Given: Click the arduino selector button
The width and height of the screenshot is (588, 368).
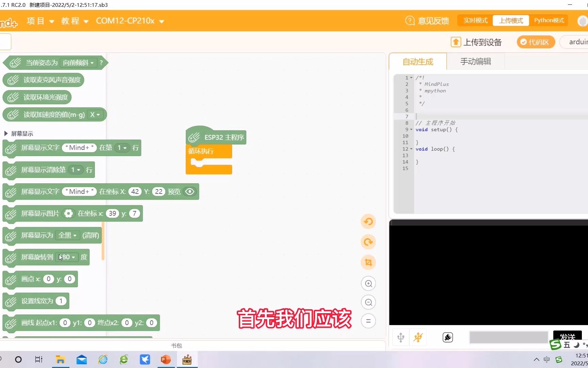Looking at the screenshot, I should (x=574, y=42).
